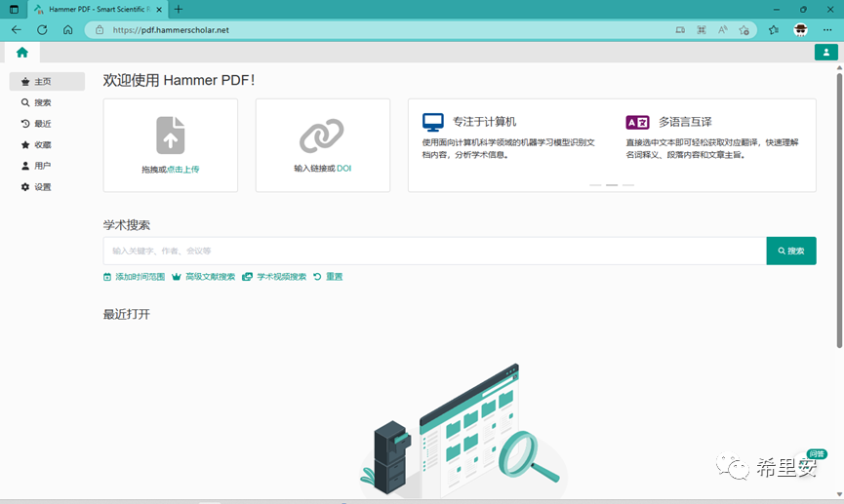Open the browser settings and more menu
844x504 pixels.
click(827, 30)
